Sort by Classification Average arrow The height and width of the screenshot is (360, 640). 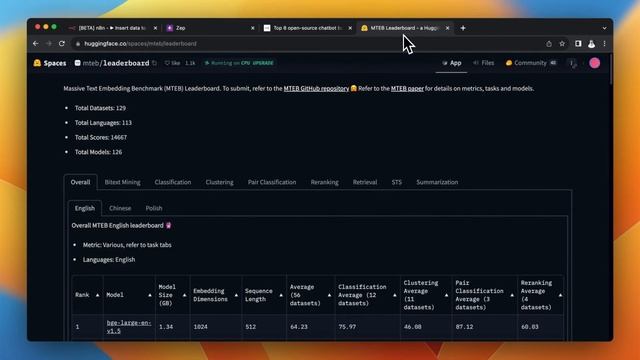click(x=395, y=295)
